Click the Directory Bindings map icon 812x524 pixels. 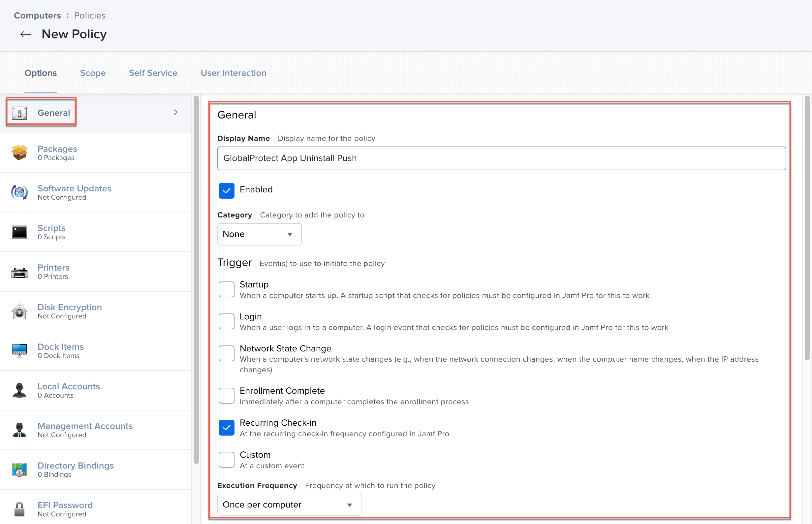[x=19, y=470]
